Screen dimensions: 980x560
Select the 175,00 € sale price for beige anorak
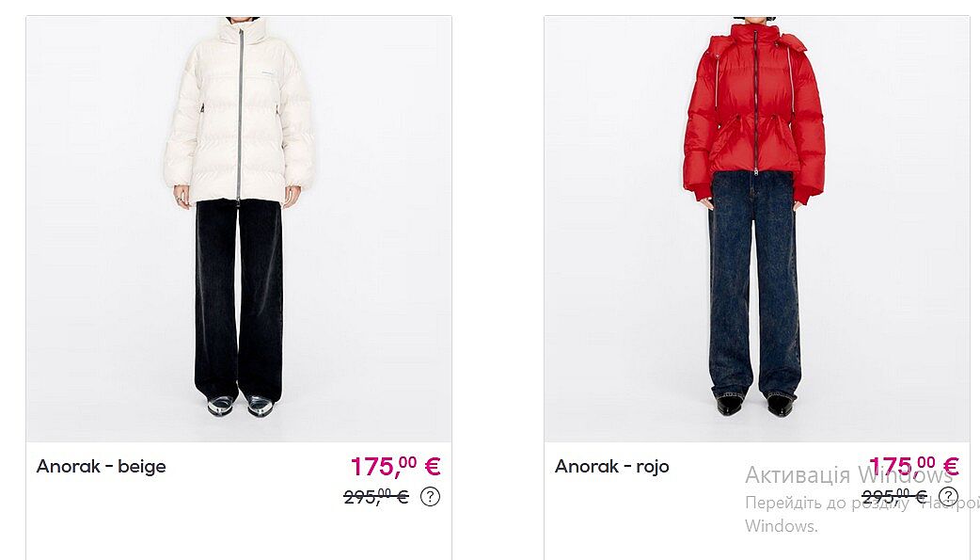coord(396,467)
